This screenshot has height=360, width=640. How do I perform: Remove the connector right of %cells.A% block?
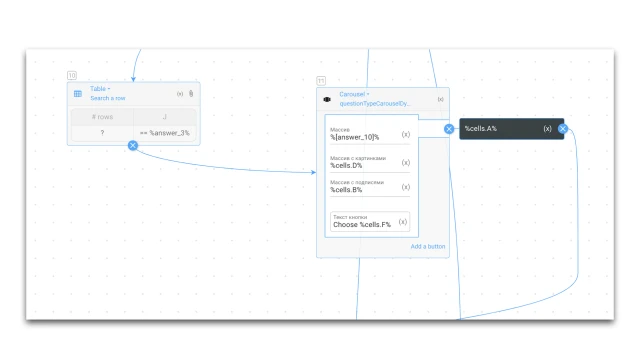tap(563, 129)
